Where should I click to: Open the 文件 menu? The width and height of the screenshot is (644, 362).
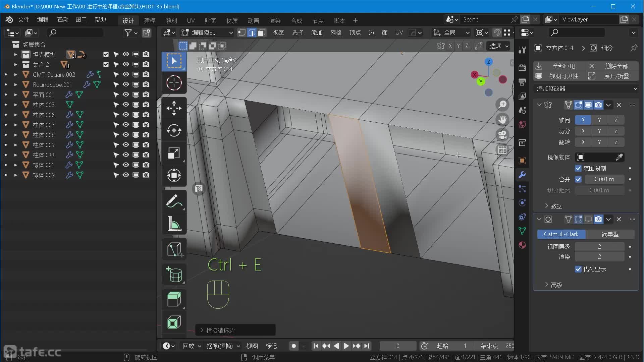coord(23,19)
